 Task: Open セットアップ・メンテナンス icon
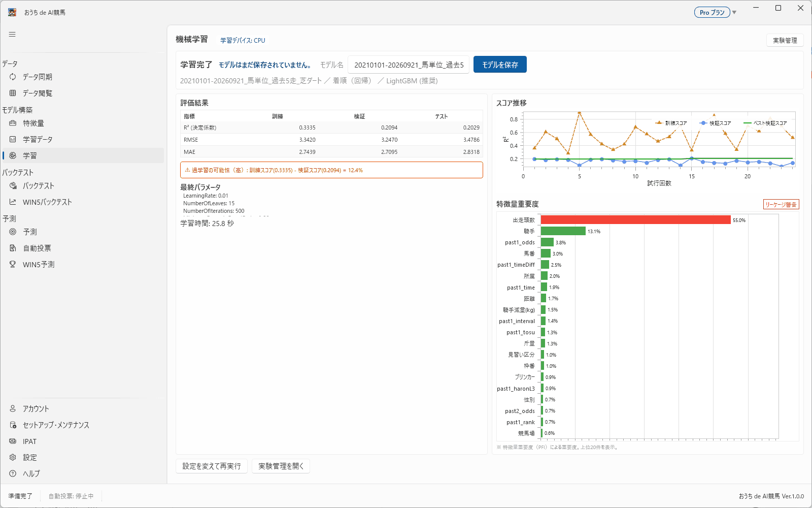tap(13, 425)
